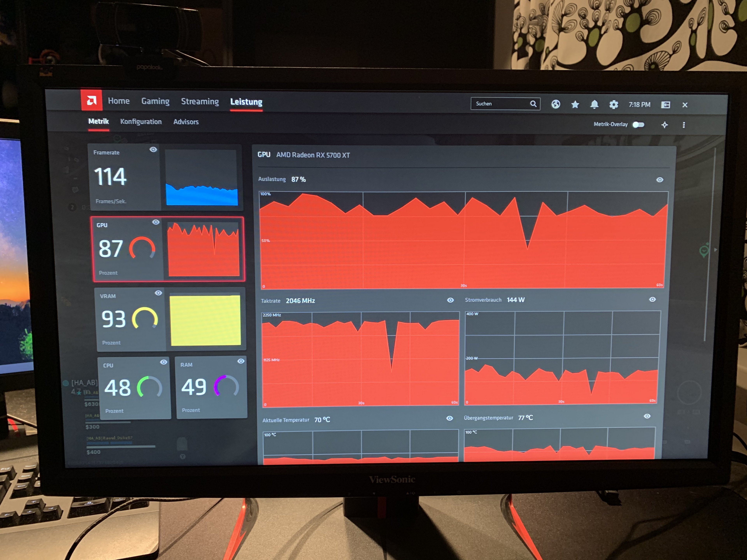Toggle VRAM tile eye visibility

pos(158,293)
